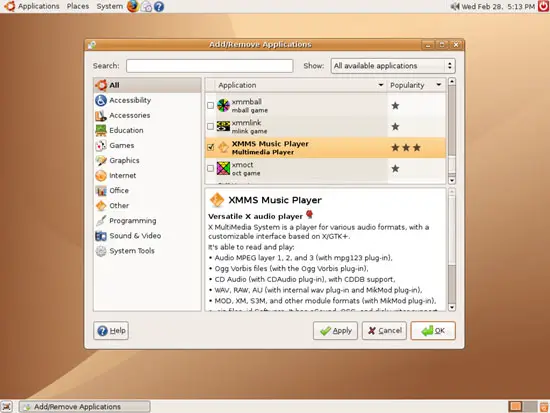Click the Apply button
The image size is (550, 413).
pyautogui.click(x=335, y=331)
